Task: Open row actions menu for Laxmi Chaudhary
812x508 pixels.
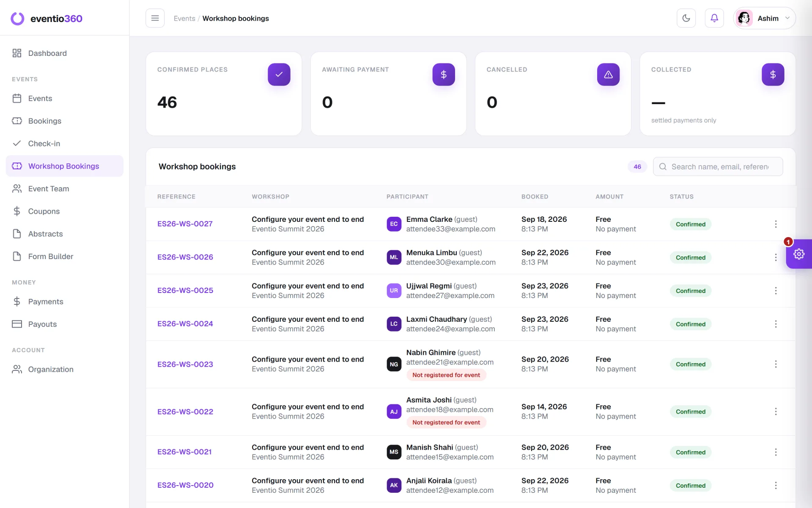Action: 776,324
